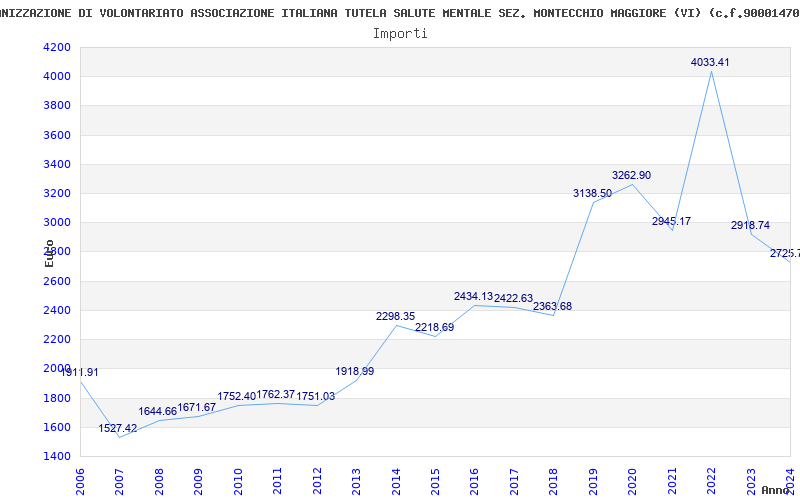Screen dimensions: 800x500
Task: Click the 2022 x-axis year label
Action: coord(711,482)
